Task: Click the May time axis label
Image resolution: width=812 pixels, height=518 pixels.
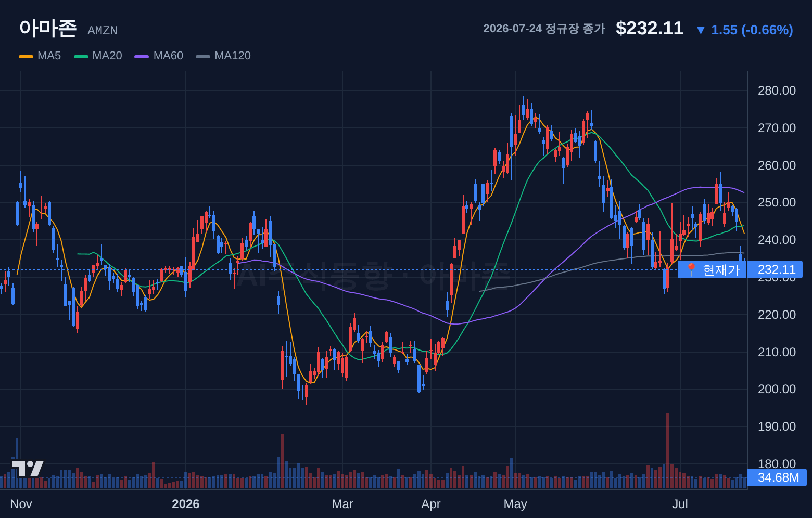Action: [515, 504]
